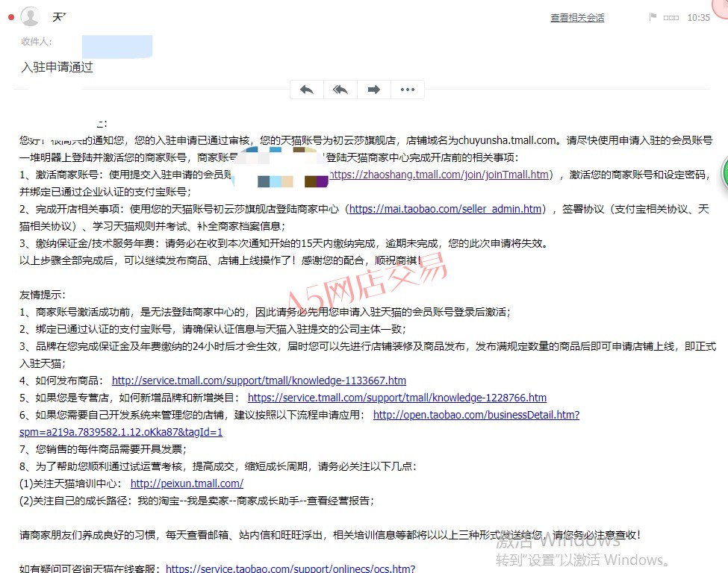Image resolution: width=728 pixels, height=573 pixels.
Task: Click the Reply All double-arrow icon
Action: (x=340, y=90)
